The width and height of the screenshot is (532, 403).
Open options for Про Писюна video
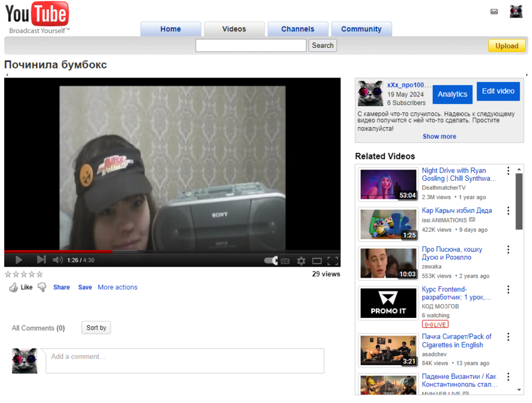[508, 250]
